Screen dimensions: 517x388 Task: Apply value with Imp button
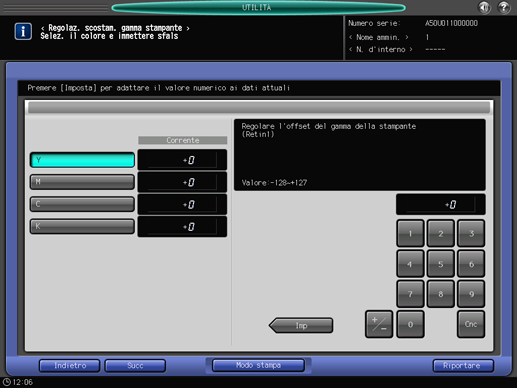[301, 325]
